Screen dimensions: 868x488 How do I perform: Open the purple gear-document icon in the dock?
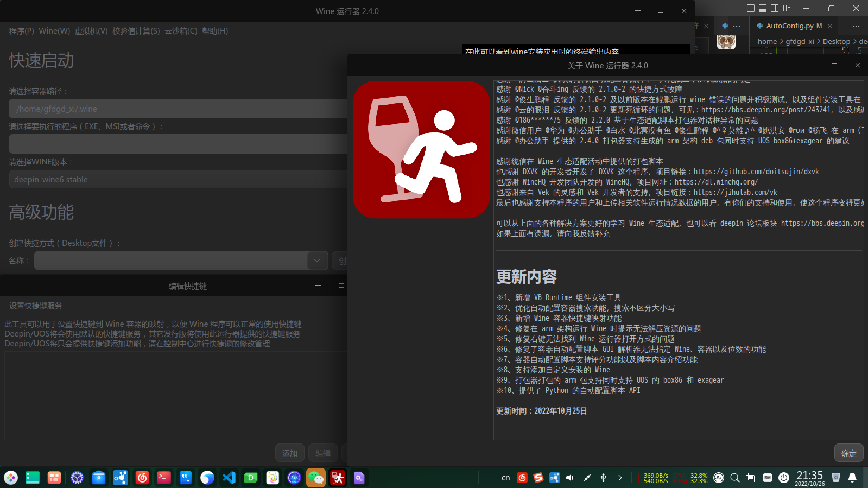click(x=359, y=478)
